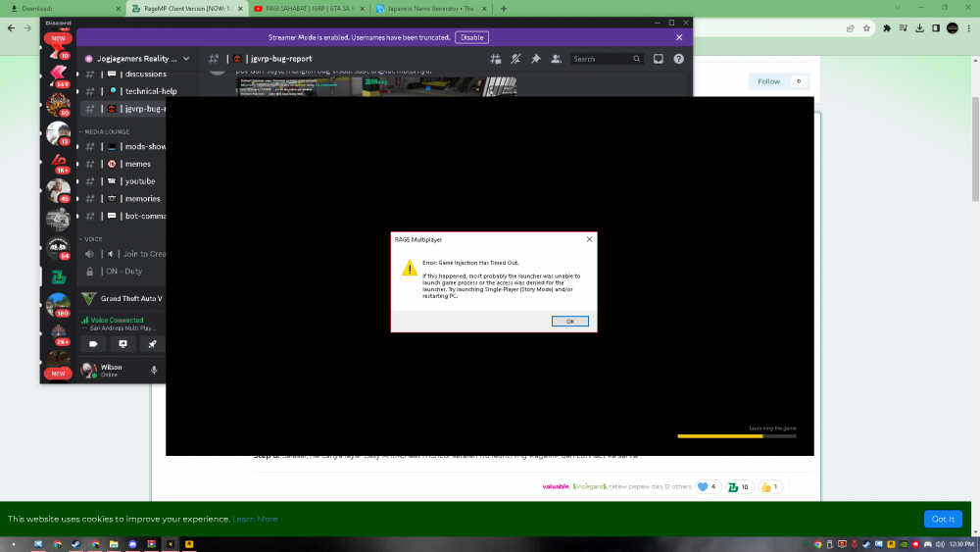Select the server icon with 2K+ badge
Viewport: 980px width, 552px height.
point(58,333)
